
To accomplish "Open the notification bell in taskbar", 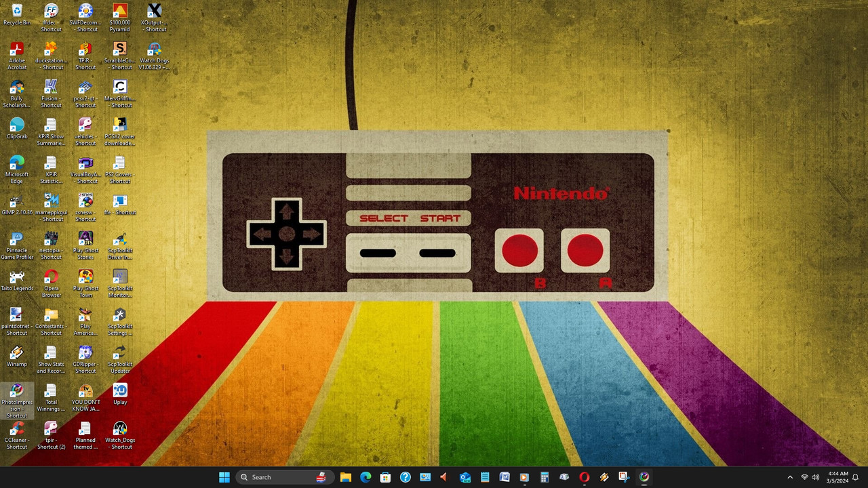I will pyautogui.click(x=856, y=477).
